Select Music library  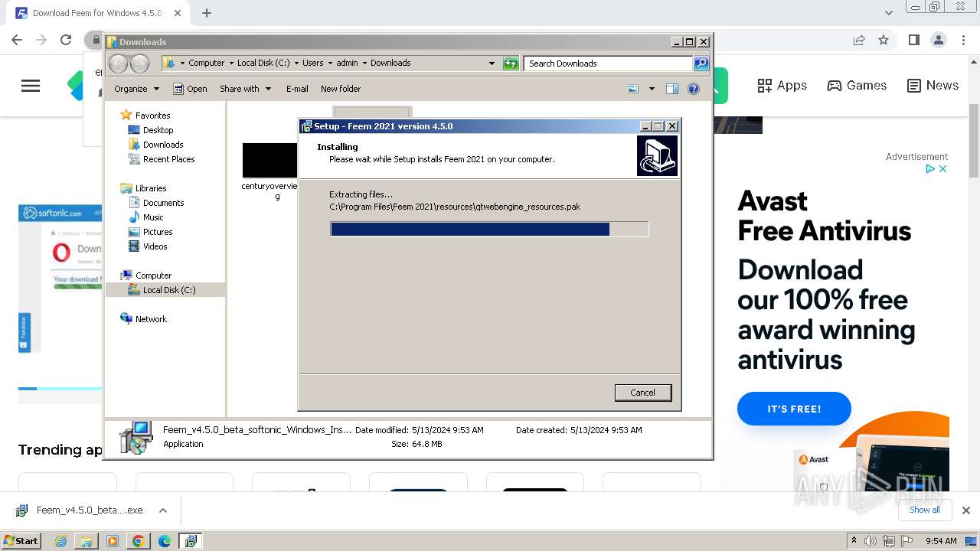tap(153, 217)
